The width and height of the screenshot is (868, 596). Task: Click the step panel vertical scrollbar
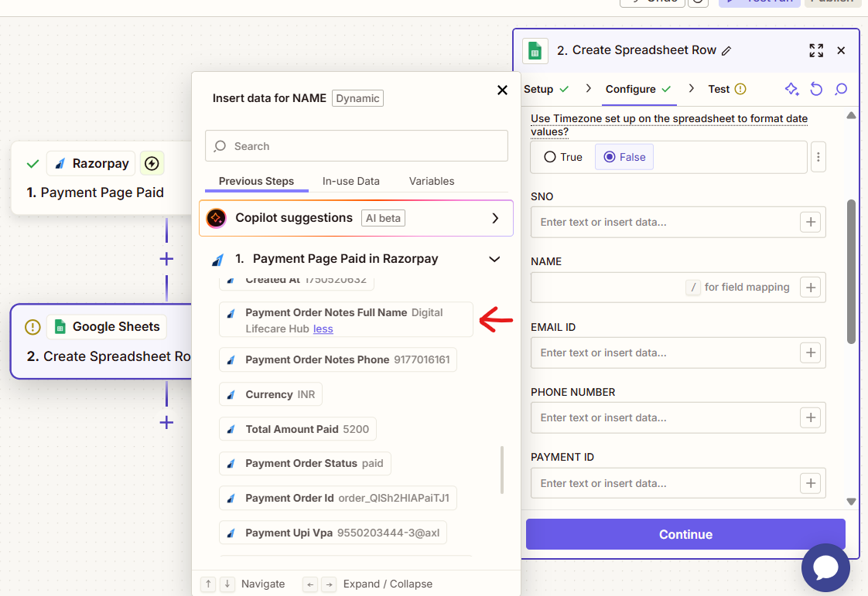coord(851,271)
